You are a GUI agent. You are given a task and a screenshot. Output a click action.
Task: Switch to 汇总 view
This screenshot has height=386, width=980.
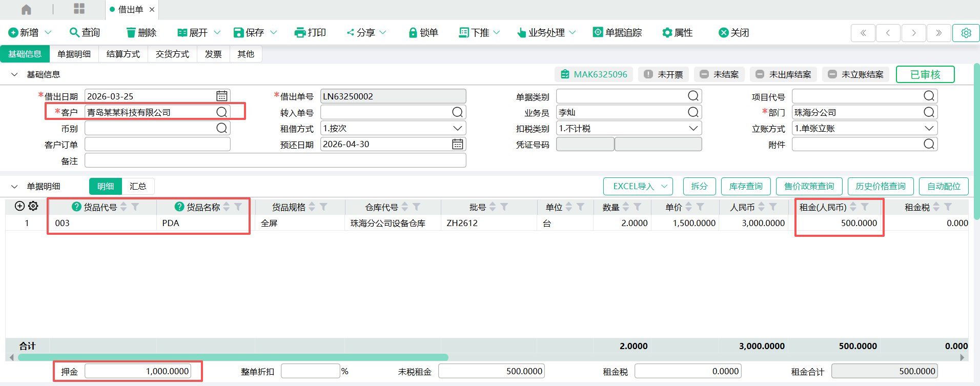click(x=138, y=186)
